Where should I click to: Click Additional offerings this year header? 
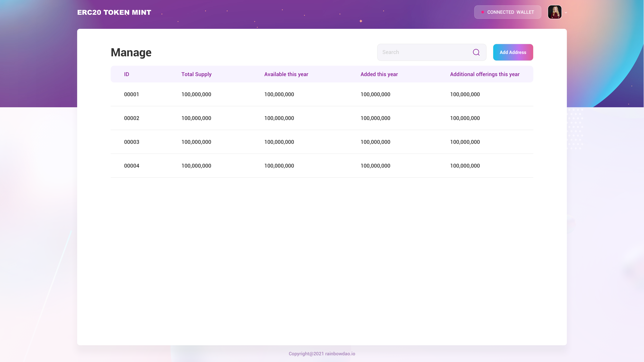(485, 74)
